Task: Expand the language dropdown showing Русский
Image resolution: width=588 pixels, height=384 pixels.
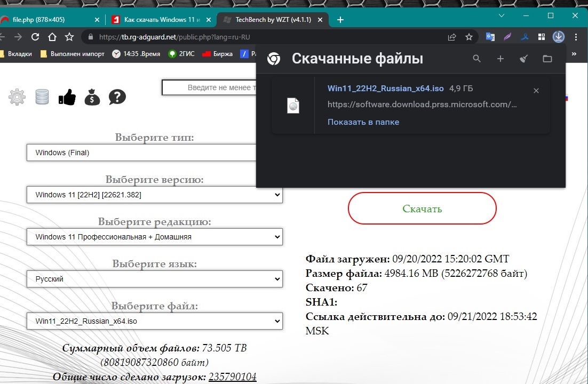Action: point(155,279)
